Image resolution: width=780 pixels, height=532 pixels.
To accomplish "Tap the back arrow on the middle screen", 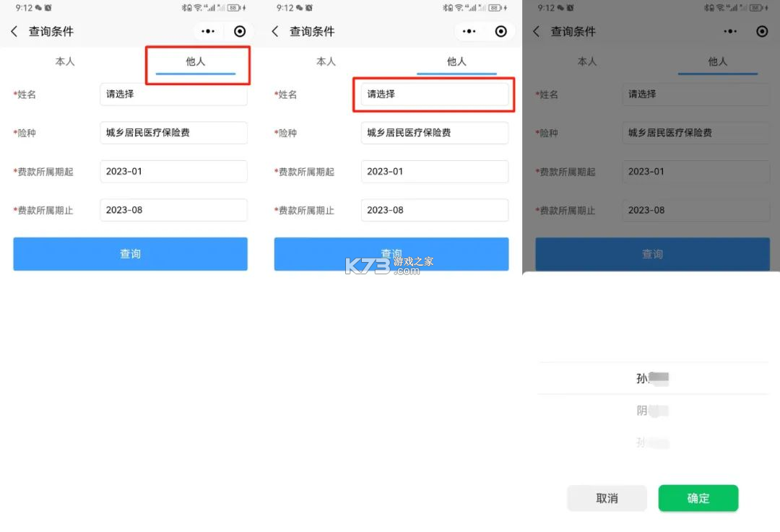I will tap(275, 31).
